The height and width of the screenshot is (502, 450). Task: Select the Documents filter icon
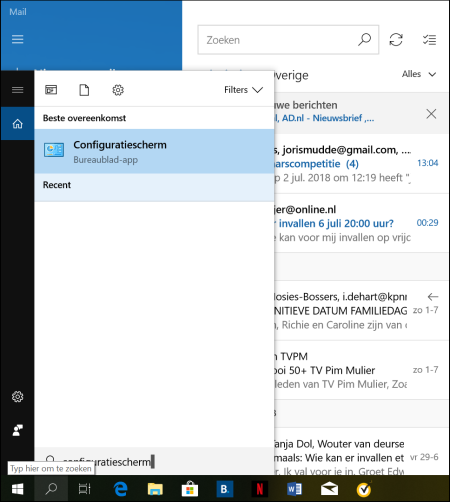pyautogui.click(x=84, y=90)
